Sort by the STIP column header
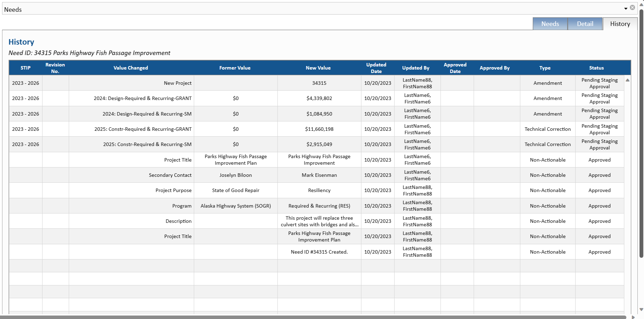This screenshot has width=644, height=319. (x=26, y=68)
